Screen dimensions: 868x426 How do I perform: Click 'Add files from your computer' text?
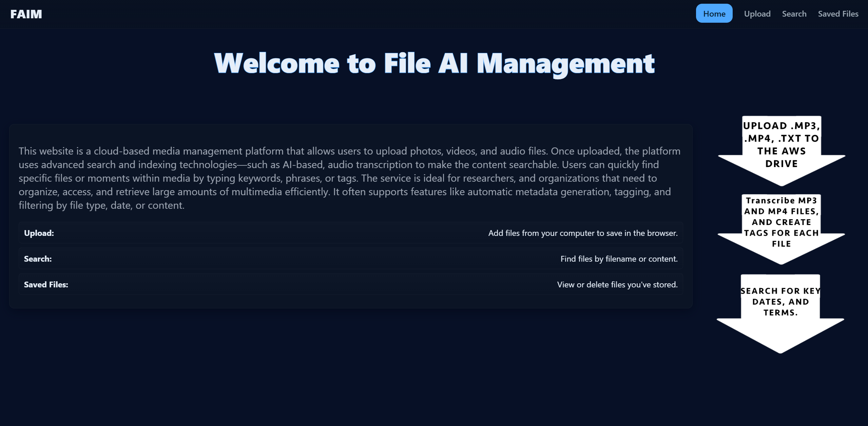pos(583,233)
